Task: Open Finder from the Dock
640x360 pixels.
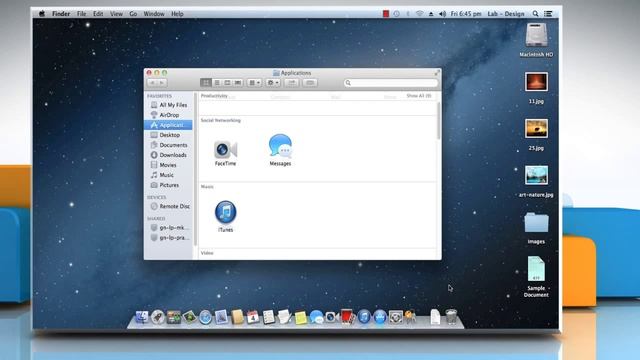Action: pyautogui.click(x=142, y=317)
